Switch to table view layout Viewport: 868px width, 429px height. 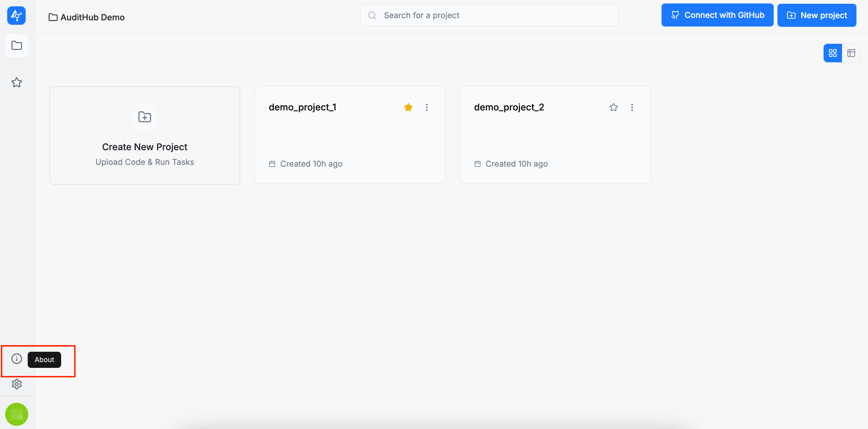(851, 53)
